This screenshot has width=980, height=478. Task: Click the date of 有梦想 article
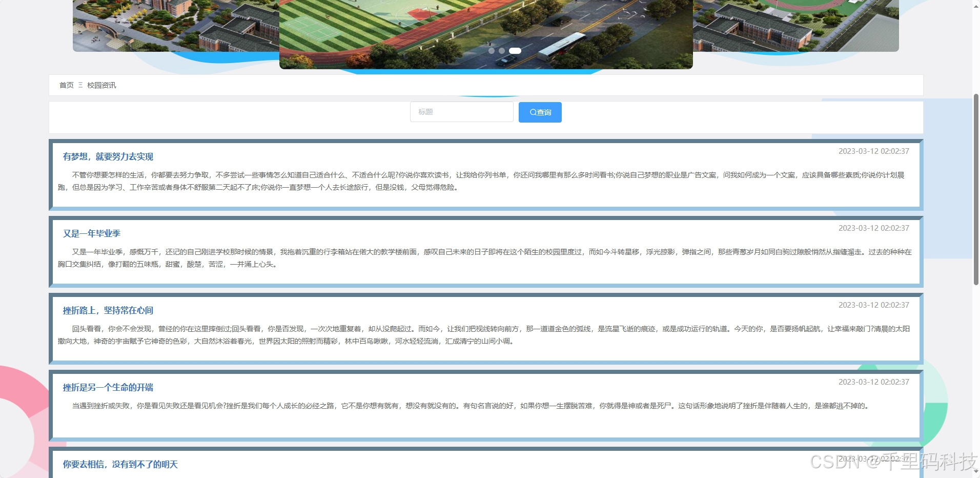click(x=873, y=151)
